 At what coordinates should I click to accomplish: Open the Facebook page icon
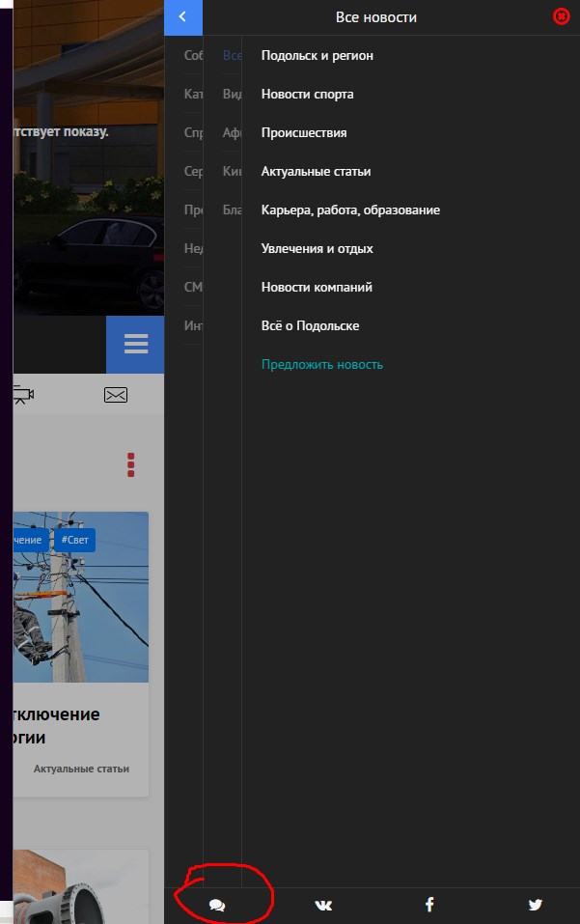point(429,905)
